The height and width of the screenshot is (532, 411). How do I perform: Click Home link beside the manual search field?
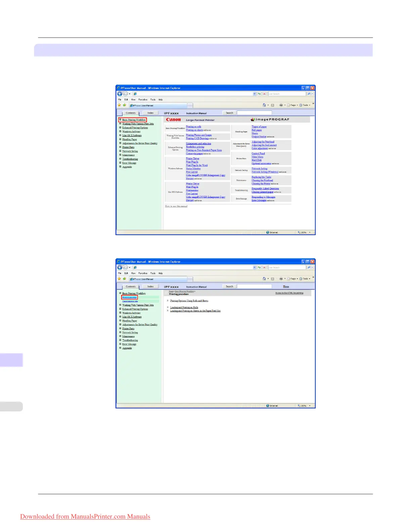[x=286, y=286]
